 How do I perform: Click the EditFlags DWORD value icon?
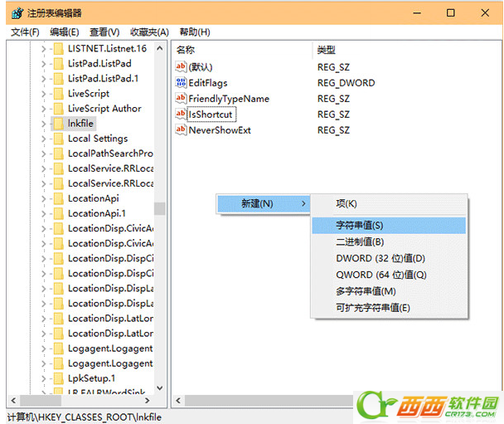pyautogui.click(x=181, y=83)
